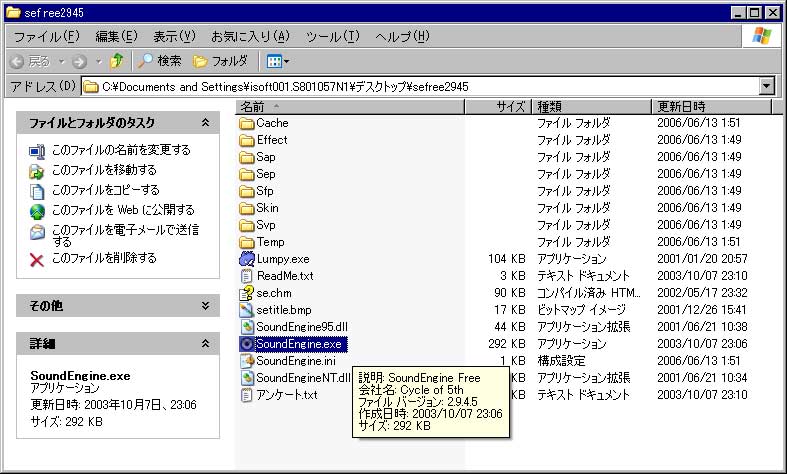Click the copy file task icon
The height and width of the screenshot is (474, 787).
(x=37, y=192)
